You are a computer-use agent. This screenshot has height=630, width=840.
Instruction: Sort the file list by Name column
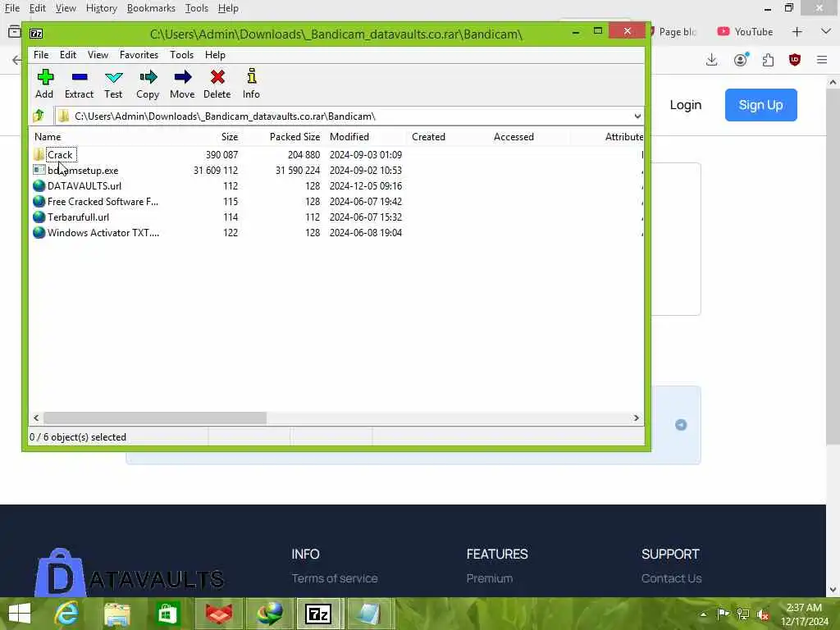[47, 137]
